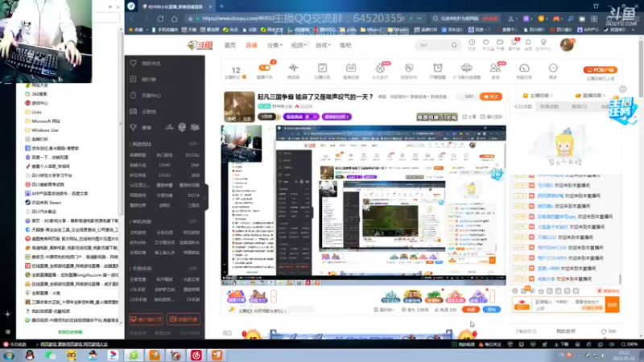Open the user avatar in Douyu header
Image resolution: width=644 pixels, height=362 pixels.
[x=567, y=45]
